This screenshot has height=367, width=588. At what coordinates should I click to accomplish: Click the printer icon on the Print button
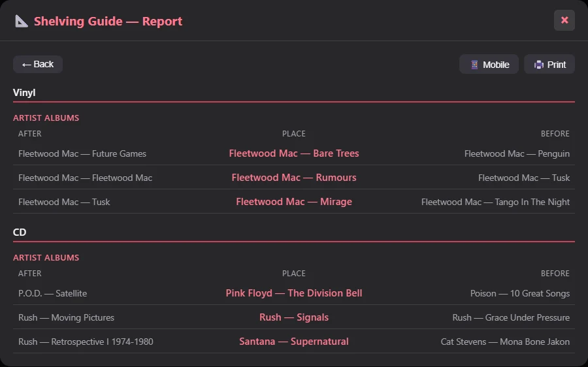[x=539, y=65]
